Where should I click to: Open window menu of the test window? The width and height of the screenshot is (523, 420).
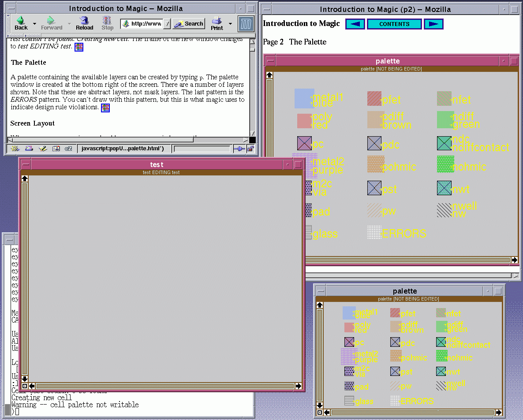click(x=26, y=164)
